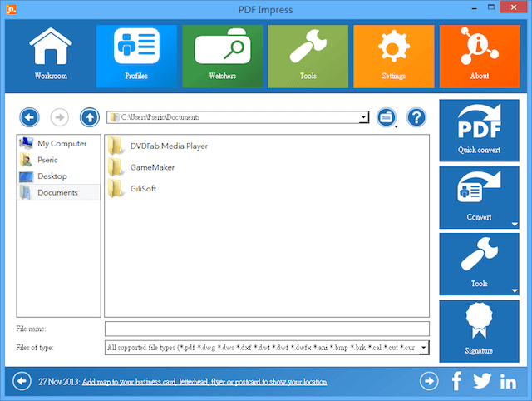Open the Settings gear tile
This screenshot has height=401, width=532.
click(393, 57)
